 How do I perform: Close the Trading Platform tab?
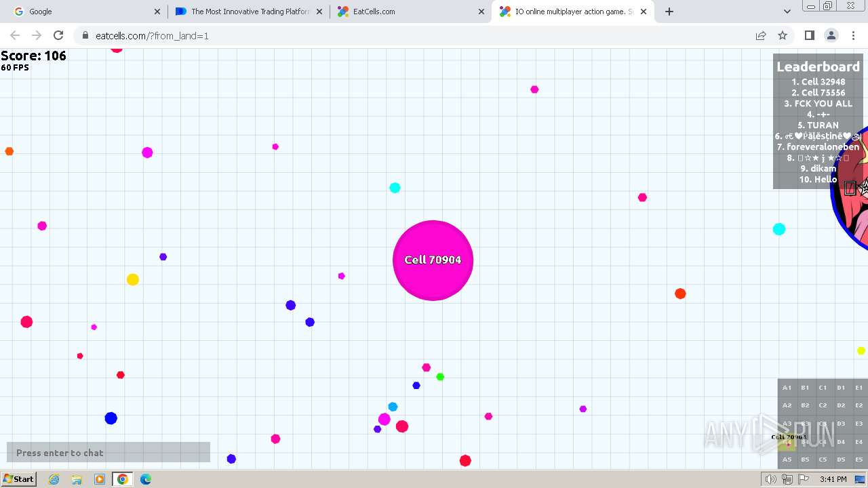[319, 12]
